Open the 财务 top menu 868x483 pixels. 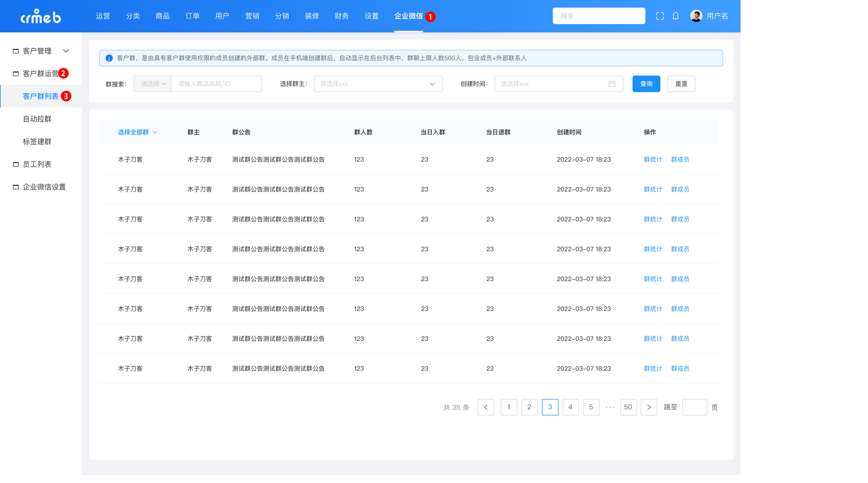pyautogui.click(x=342, y=16)
